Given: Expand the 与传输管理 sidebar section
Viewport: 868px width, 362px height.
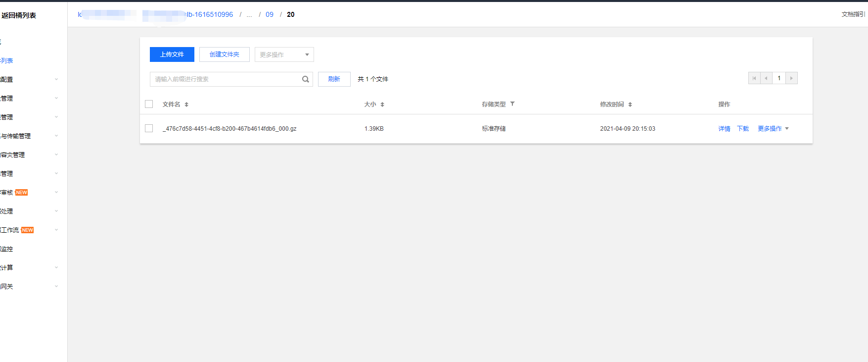Looking at the screenshot, I should 56,136.
